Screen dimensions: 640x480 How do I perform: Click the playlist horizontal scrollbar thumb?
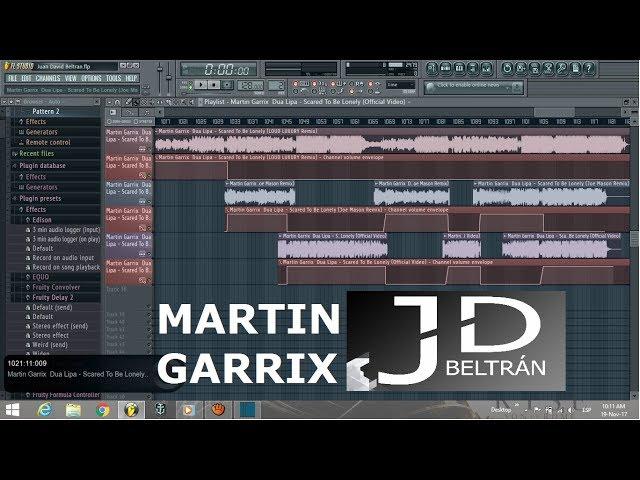point(554,112)
